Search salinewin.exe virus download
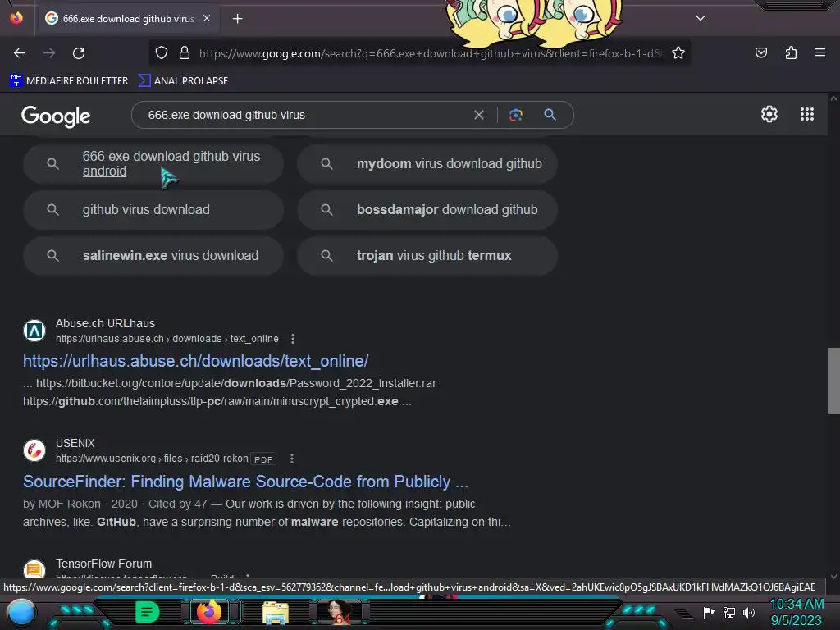The height and width of the screenshot is (630, 840). coord(153,256)
